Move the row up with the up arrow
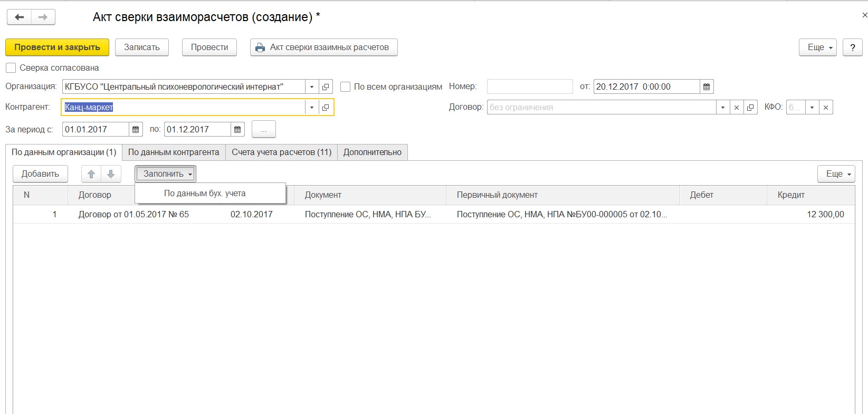 click(x=91, y=174)
